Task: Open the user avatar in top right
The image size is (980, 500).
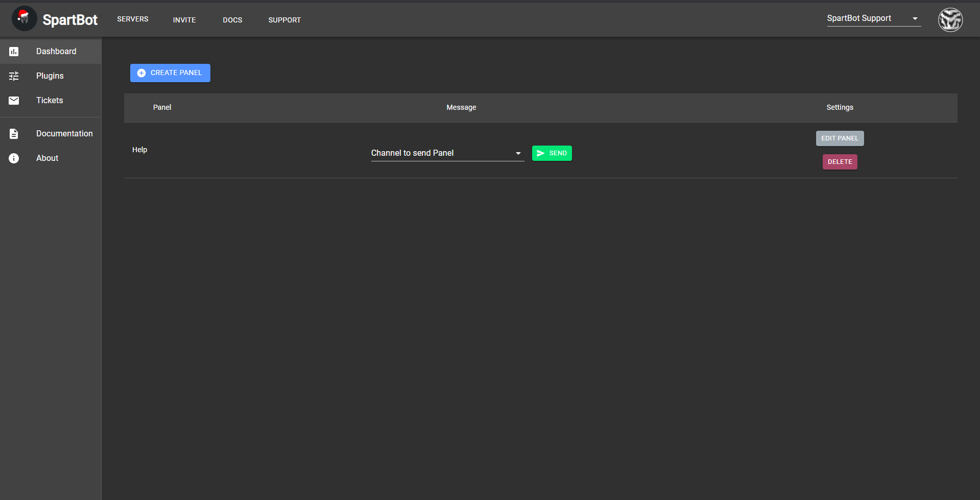Action: [950, 20]
